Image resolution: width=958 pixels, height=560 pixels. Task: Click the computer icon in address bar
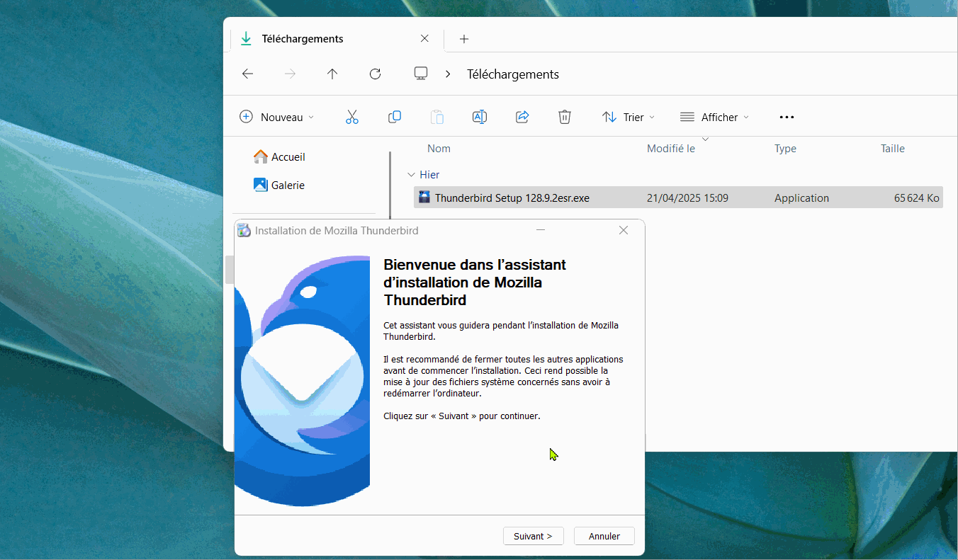tap(421, 74)
